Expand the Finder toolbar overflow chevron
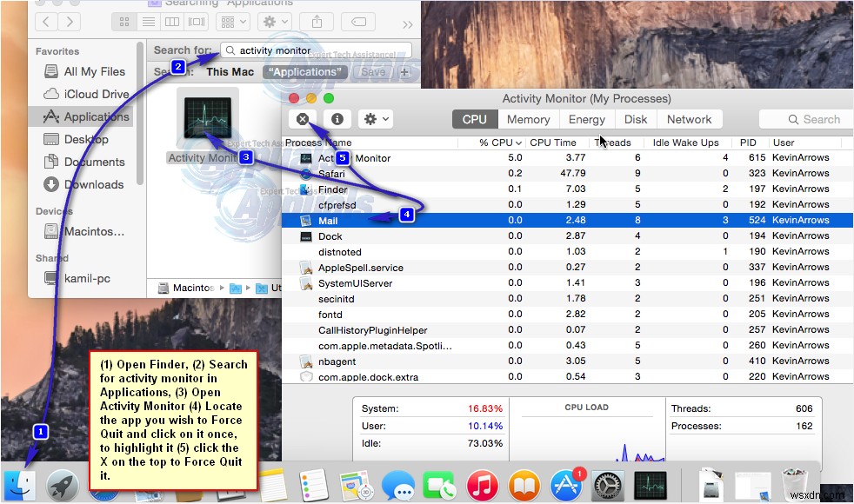This screenshot has height=504, width=854. click(x=407, y=24)
